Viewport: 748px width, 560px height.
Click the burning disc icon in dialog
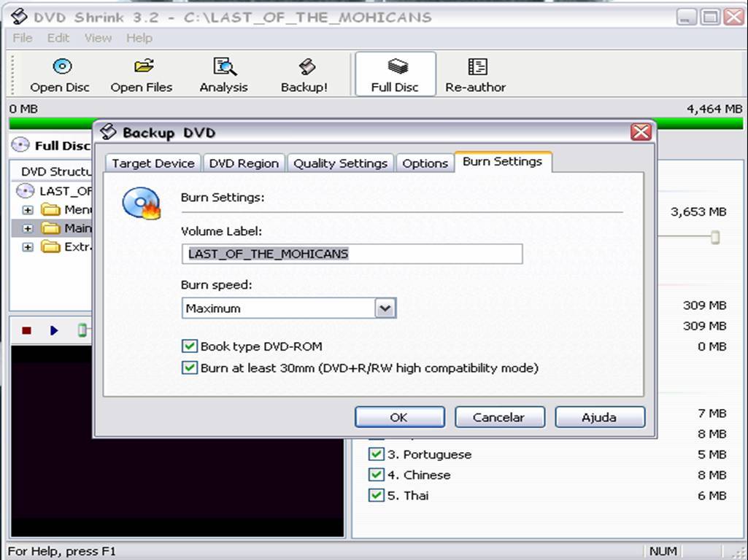click(x=141, y=203)
